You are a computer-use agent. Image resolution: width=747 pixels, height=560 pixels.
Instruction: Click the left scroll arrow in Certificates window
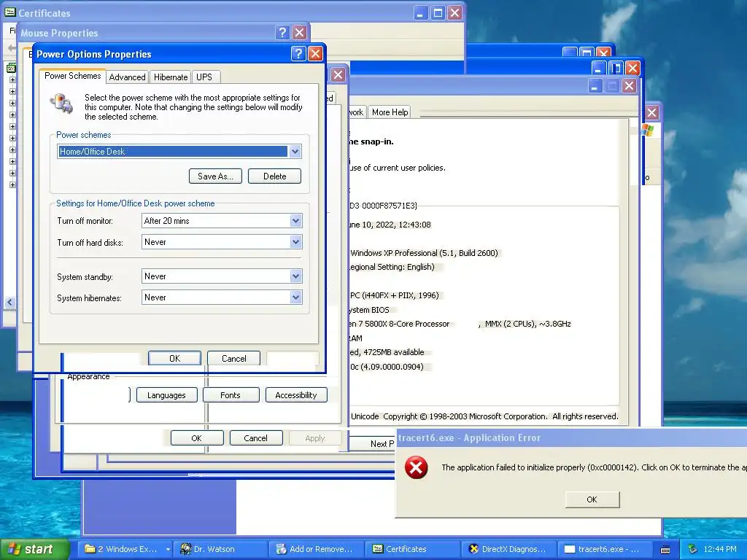10,302
